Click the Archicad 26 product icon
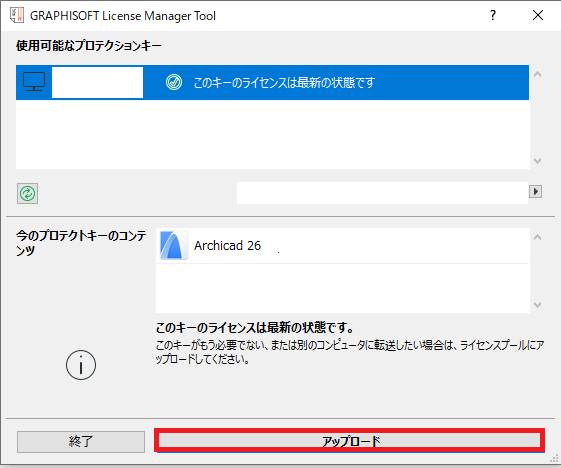This screenshot has height=468, width=561. pos(174,245)
